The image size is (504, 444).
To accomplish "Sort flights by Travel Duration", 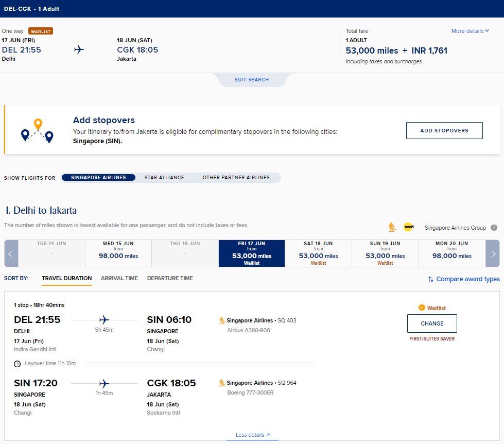I will [x=67, y=279].
